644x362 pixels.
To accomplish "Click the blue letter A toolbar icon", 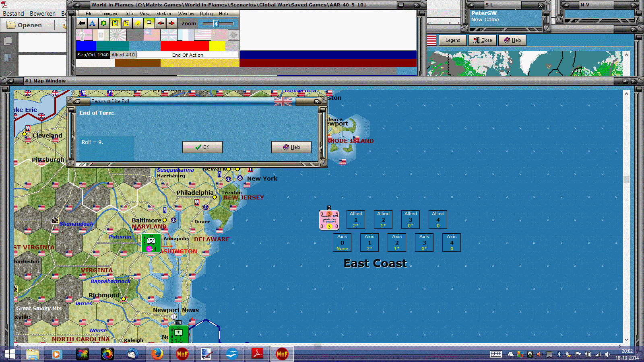I will point(93,23).
